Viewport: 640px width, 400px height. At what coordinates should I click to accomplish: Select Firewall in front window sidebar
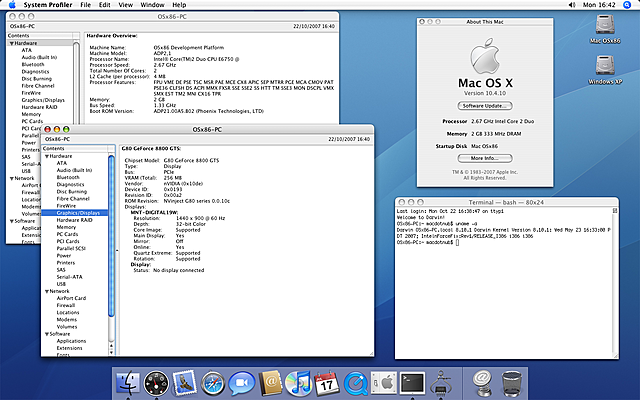66,305
